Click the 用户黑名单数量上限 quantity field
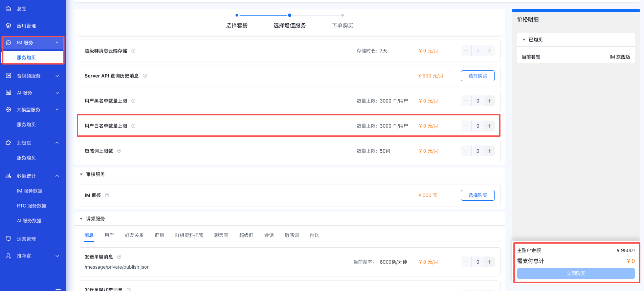Screen dimensions: 644x291 [478, 101]
